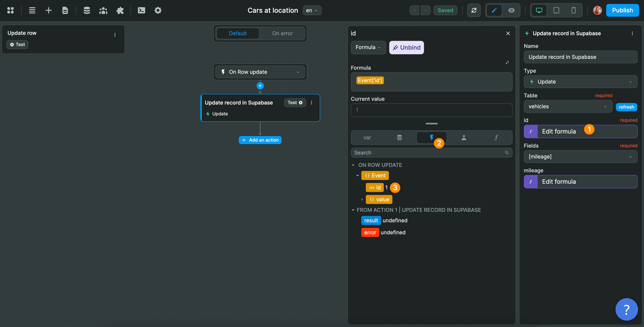Screen dimensions: 644x327
Task: Open the data sources database icon
Action: point(87,10)
